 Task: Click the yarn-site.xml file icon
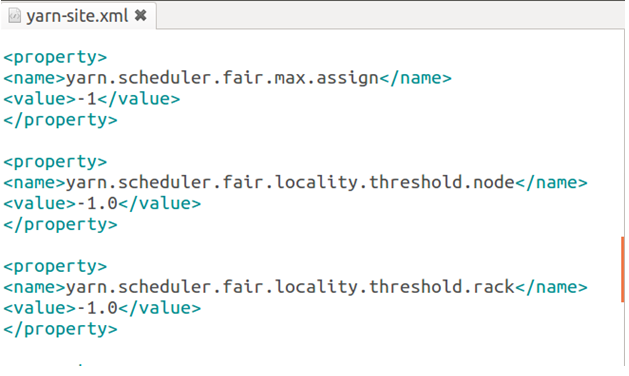coord(14,16)
